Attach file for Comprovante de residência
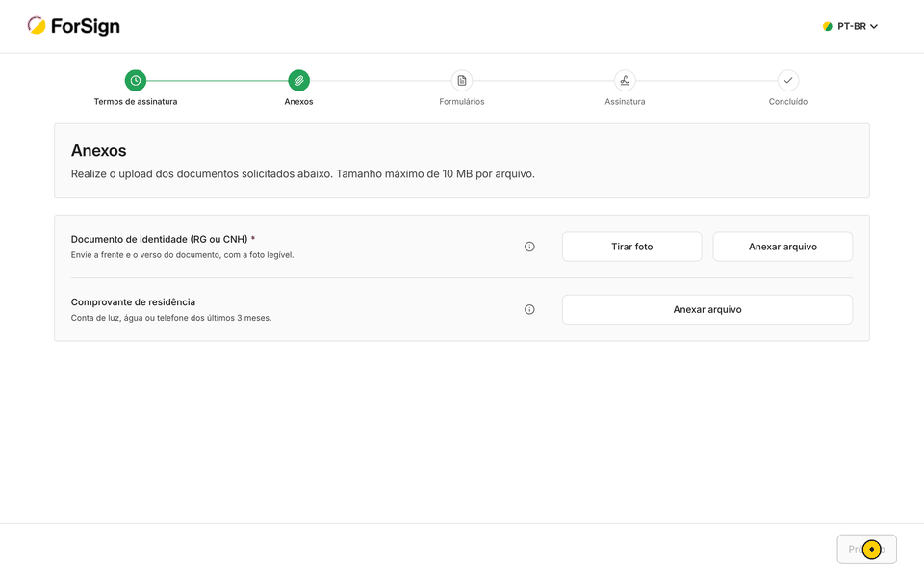The height and width of the screenshot is (575, 924). (707, 309)
